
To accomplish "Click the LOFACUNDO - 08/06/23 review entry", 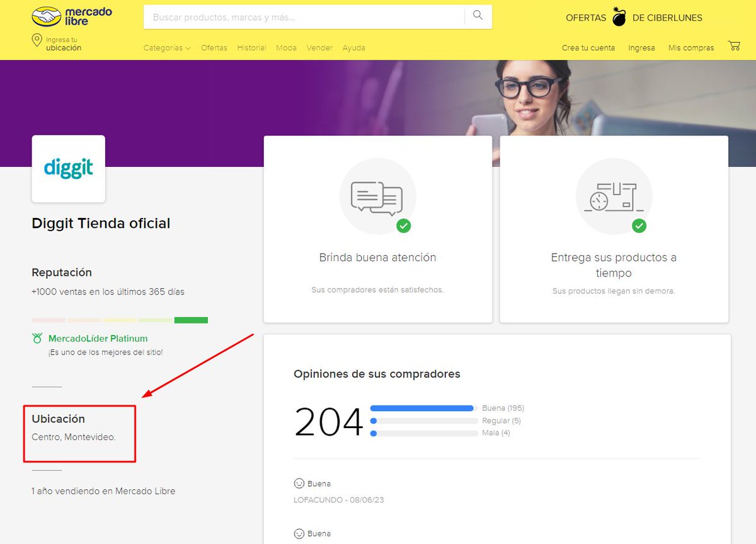I will tap(339, 500).
